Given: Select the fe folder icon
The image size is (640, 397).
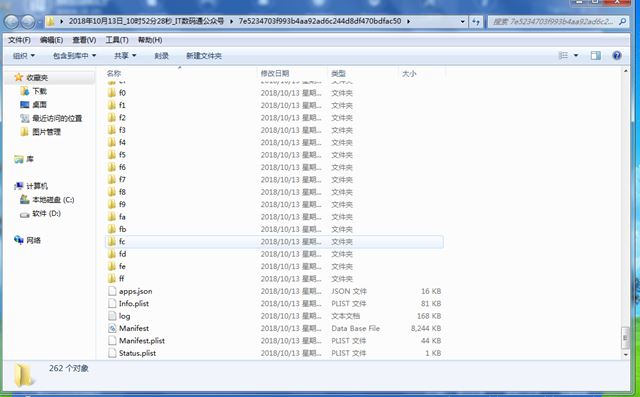Looking at the screenshot, I should point(111,266).
